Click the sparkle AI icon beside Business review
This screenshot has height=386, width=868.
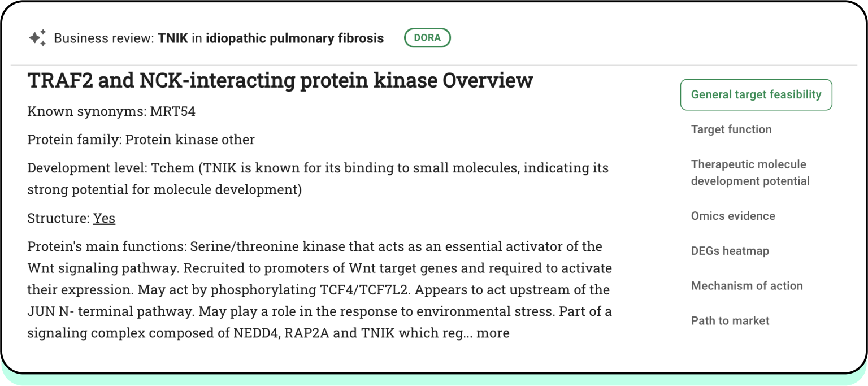[37, 38]
